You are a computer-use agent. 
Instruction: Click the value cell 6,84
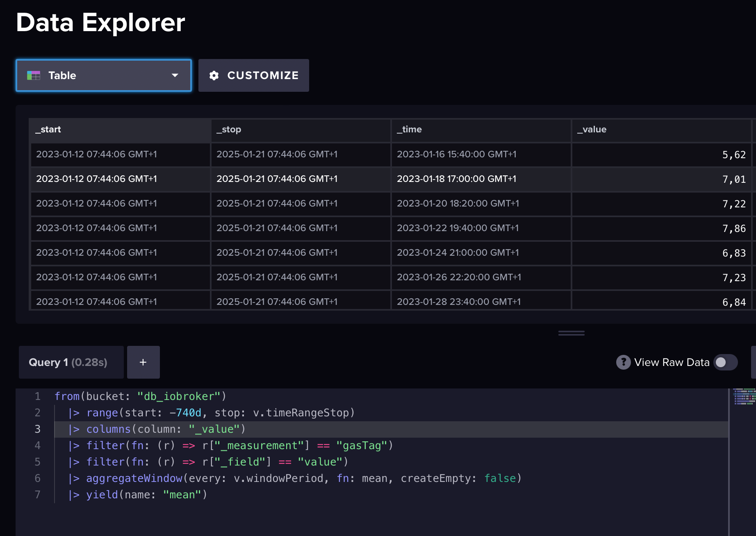[661, 300]
